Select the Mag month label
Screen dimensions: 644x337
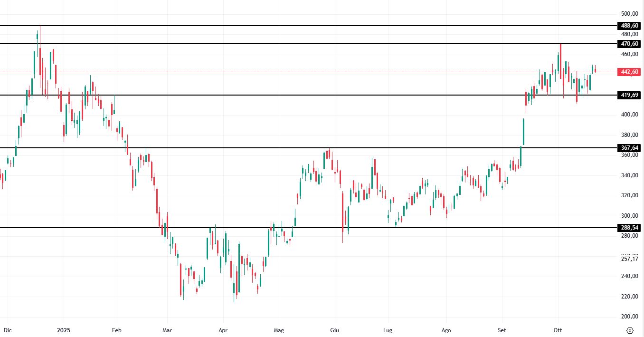[279, 329]
